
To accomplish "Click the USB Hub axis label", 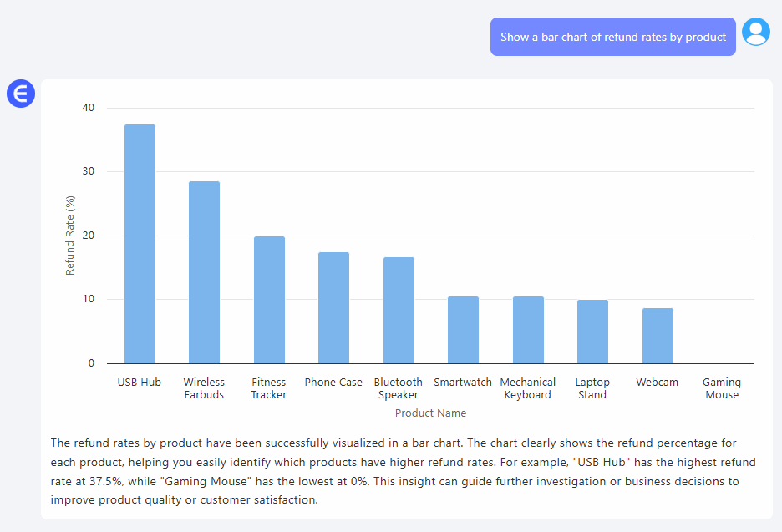I will pyautogui.click(x=140, y=383).
